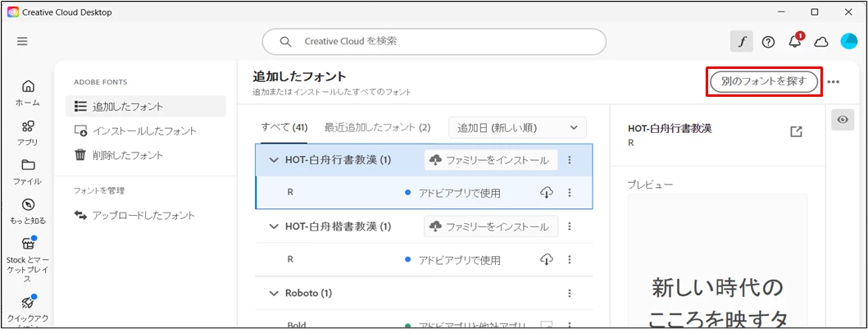Viewport: 868px width, 329px height.
Task: Go to ホーム in sidebar
Action: 28,93
